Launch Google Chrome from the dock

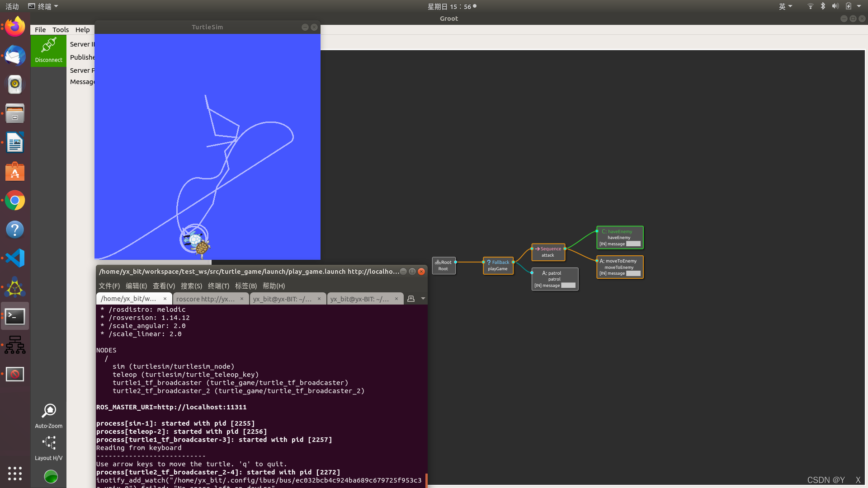pyautogui.click(x=15, y=200)
